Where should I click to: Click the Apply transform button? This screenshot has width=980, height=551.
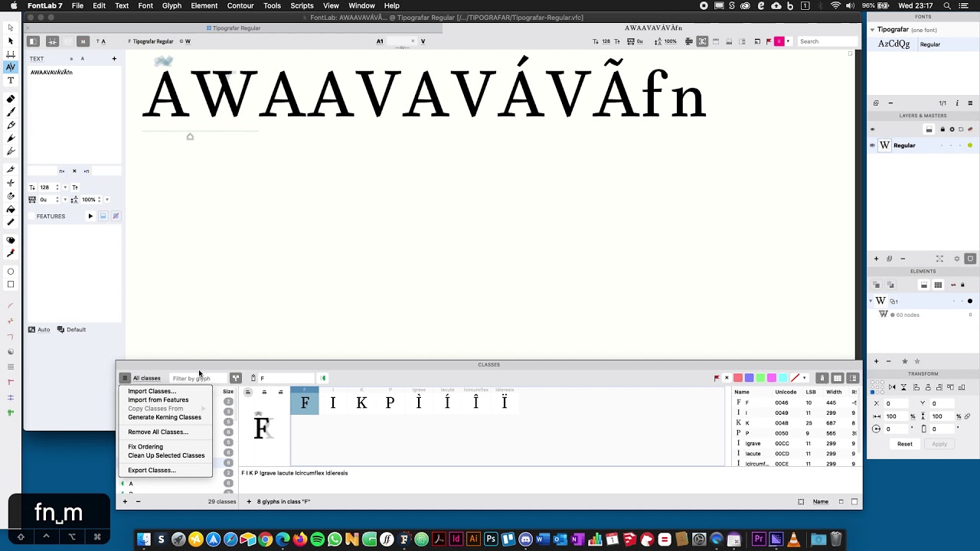pyautogui.click(x=939, y=444)
